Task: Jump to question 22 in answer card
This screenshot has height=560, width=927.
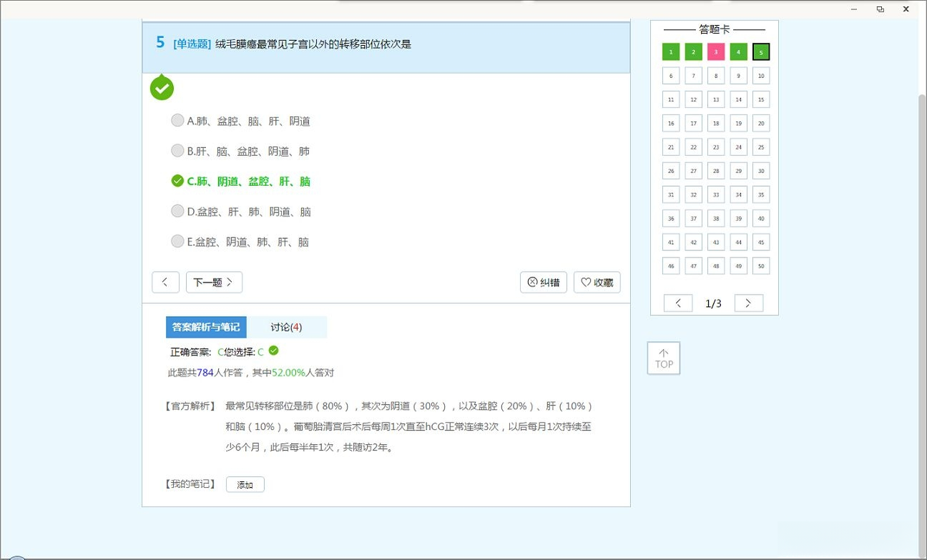Action: click(x=693, y=147)
